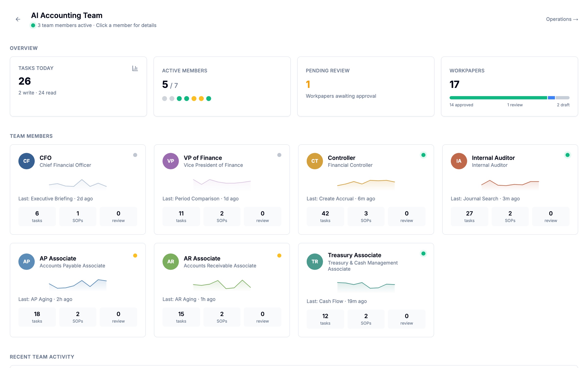Click the CFO activity sparkline chart
588x368 pixels.
[x=78, y=184]
